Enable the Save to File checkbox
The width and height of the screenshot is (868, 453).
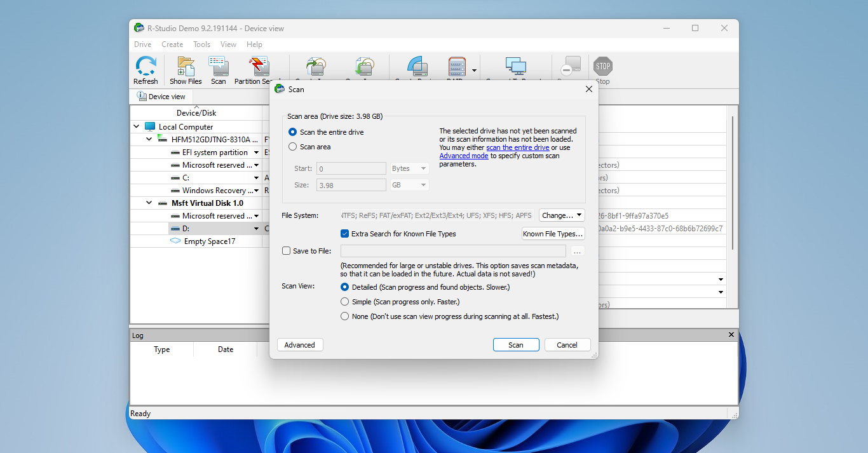(x=286, y=251)
